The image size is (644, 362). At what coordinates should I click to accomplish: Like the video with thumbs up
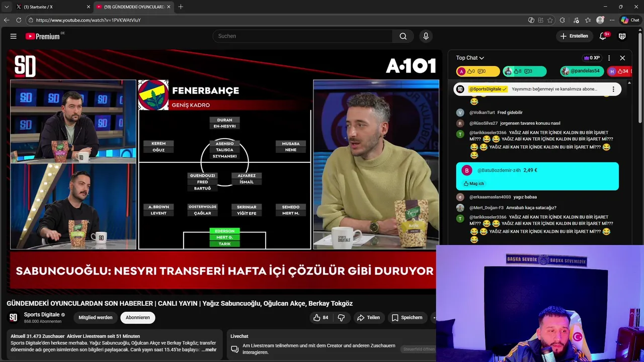pyautogui.click(x=321, y=318)
